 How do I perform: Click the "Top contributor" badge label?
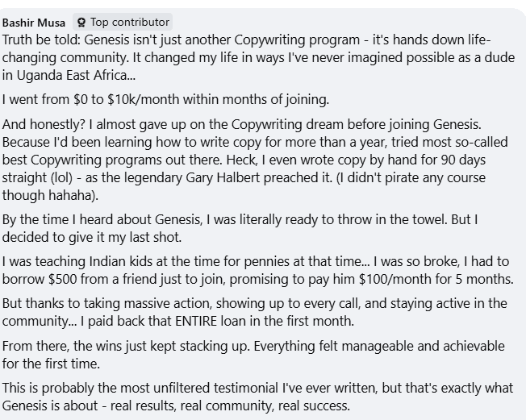pyautogui.click(x=129, y=23)
